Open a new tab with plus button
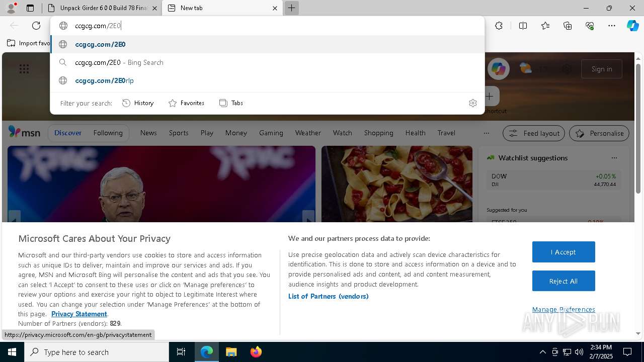The height and width of the screenshot is (362, 644). pos(291,8)
